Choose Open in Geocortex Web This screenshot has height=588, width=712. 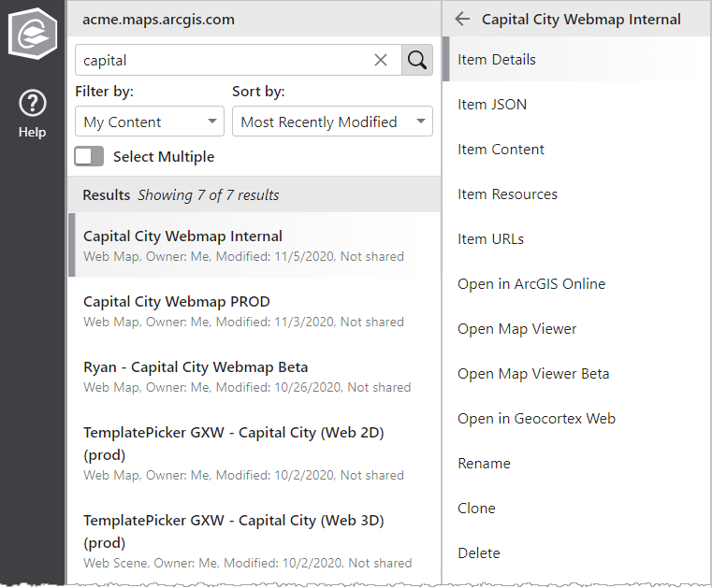pyautogui.click(x=576, y=419)
